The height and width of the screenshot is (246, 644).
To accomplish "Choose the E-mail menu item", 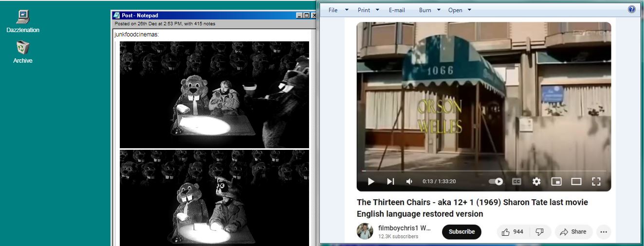I will pyautogui.click(x=397, y=10).
